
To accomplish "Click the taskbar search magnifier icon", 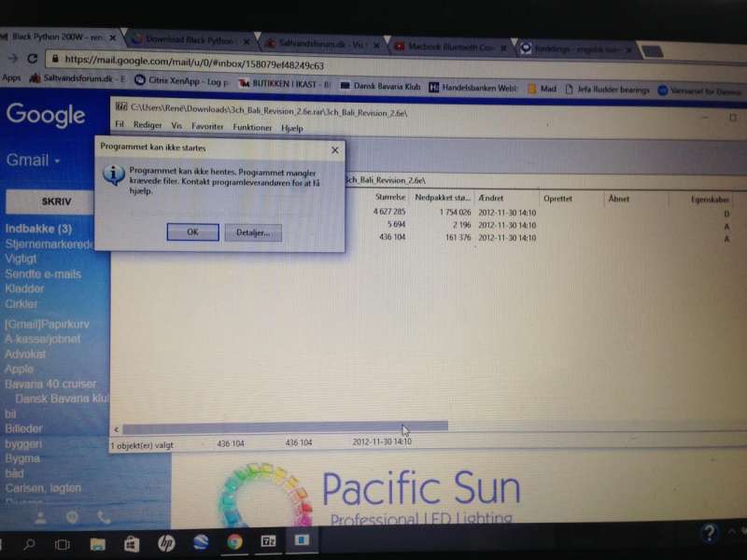I will (x=29, y=543).
